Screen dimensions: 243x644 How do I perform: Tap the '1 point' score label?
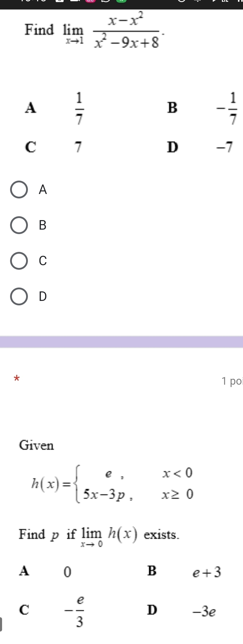coord(232,381)
